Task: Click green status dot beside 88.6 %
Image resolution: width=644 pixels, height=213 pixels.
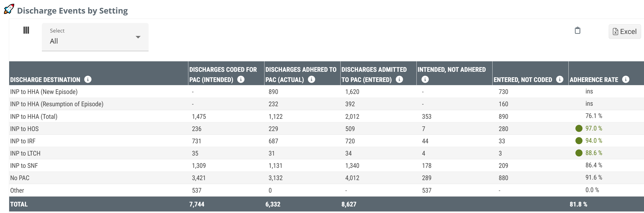Action: pos(579,153)
